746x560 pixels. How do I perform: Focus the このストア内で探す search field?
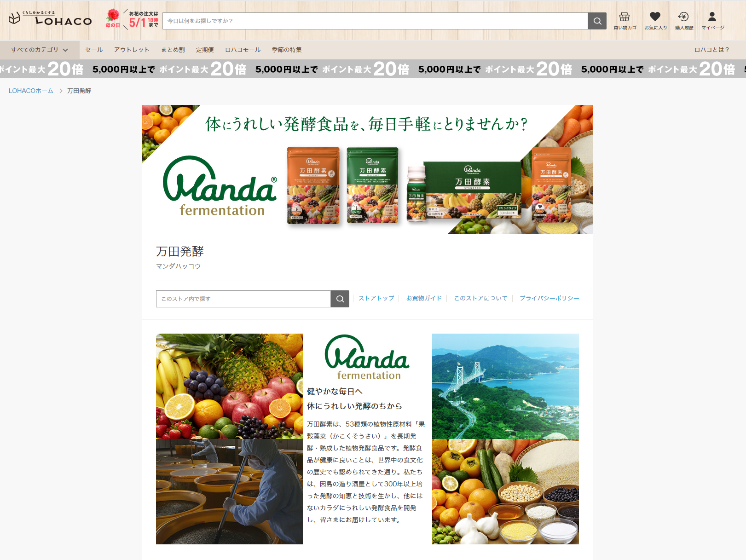tap(243, 299)
